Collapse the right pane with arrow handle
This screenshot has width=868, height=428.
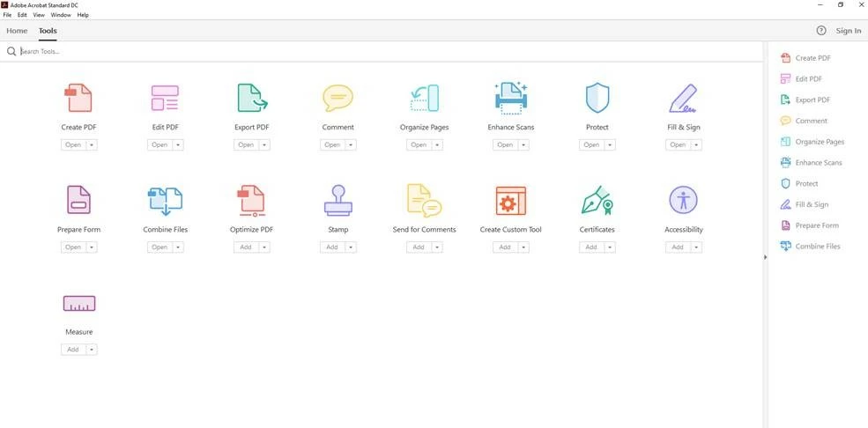coord(766,257)
